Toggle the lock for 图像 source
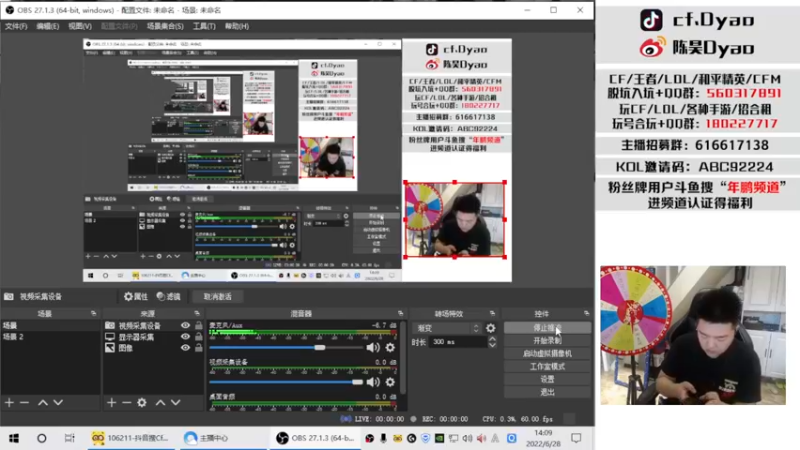 [198, 347]
